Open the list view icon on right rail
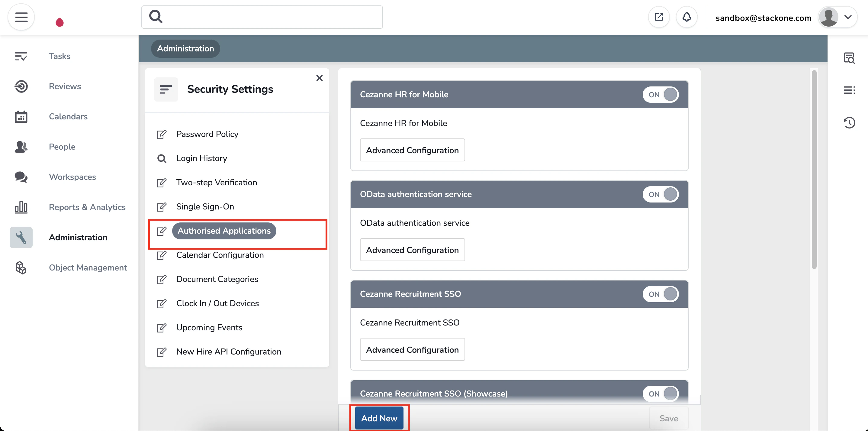The width and height of the screenshot is (868, 431). pos(849,90)
